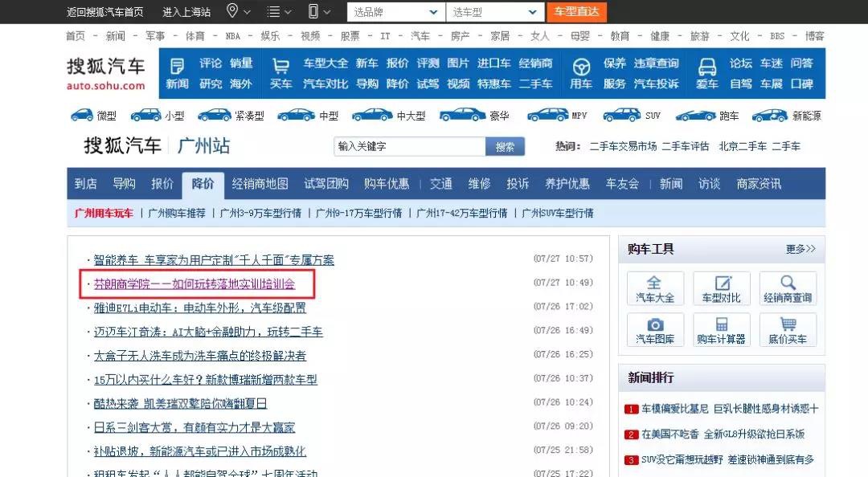Switch to the 到店 tab

point(85,184)
